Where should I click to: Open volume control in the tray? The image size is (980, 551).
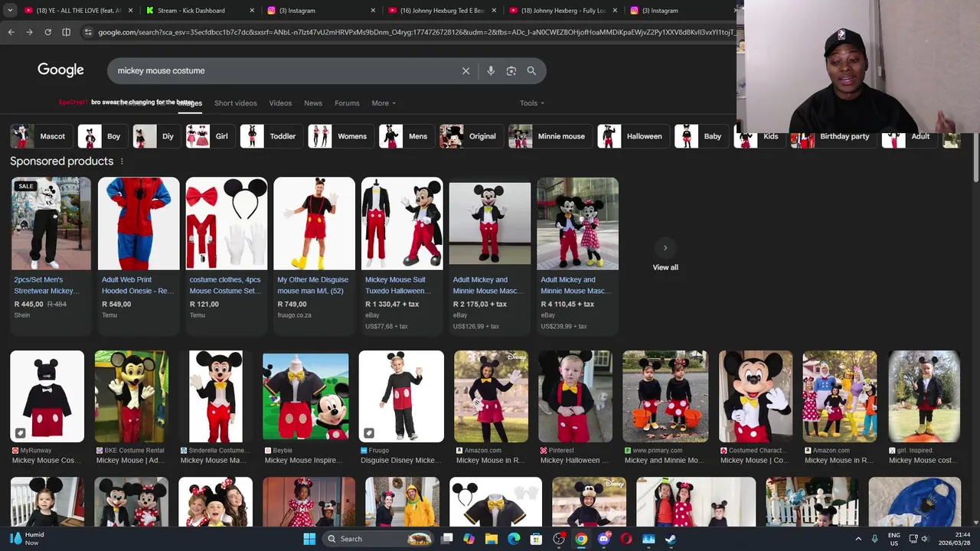[x=925, y=539]
